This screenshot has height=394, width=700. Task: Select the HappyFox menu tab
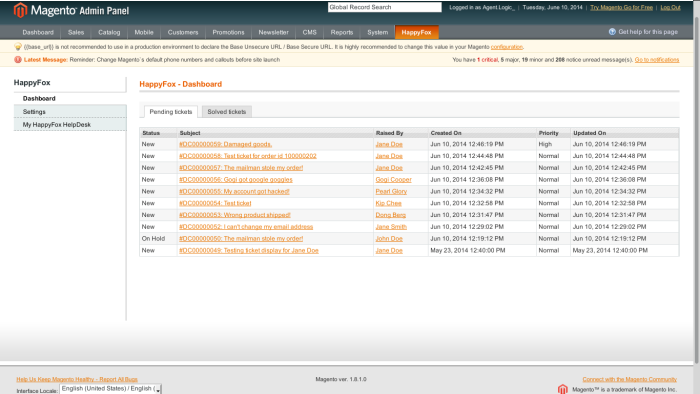[x=416, y=32]
